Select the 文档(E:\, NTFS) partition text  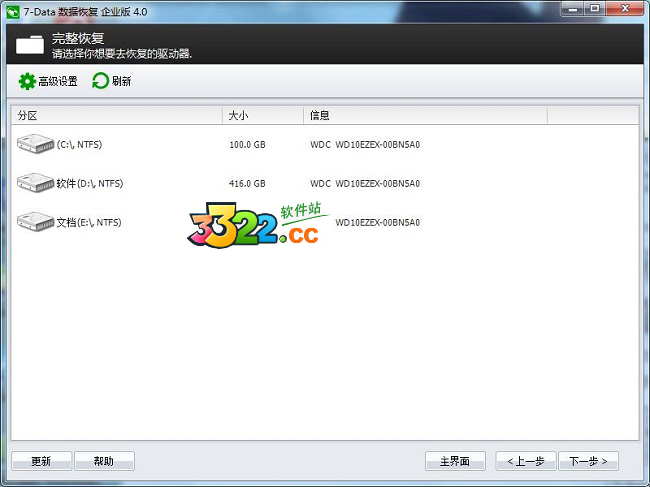click(x=89, y=222)
